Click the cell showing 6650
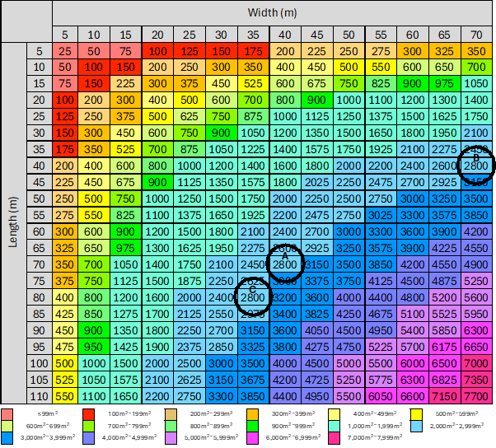This screenshot has height=448, width=496. pos(476,347)
